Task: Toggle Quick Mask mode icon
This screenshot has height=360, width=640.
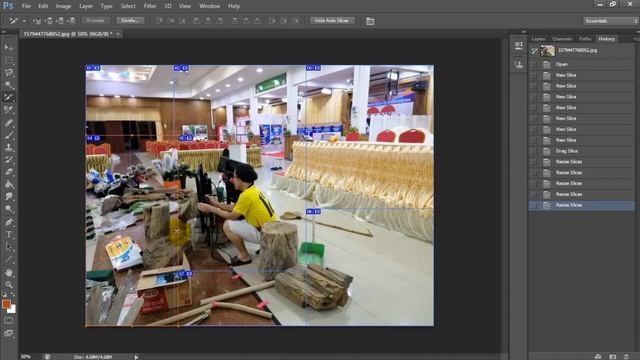Action: [x=9, y=321]
